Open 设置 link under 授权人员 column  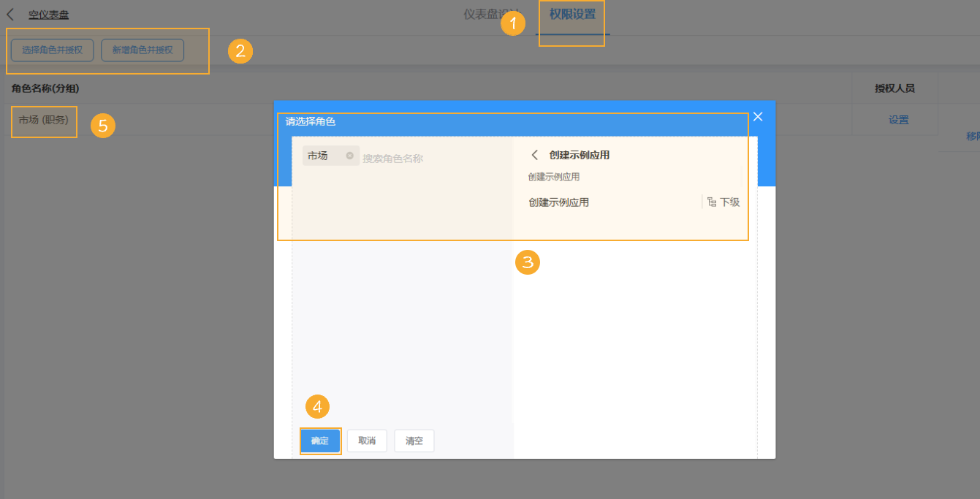pyautogui.click(x=897, y=119)
